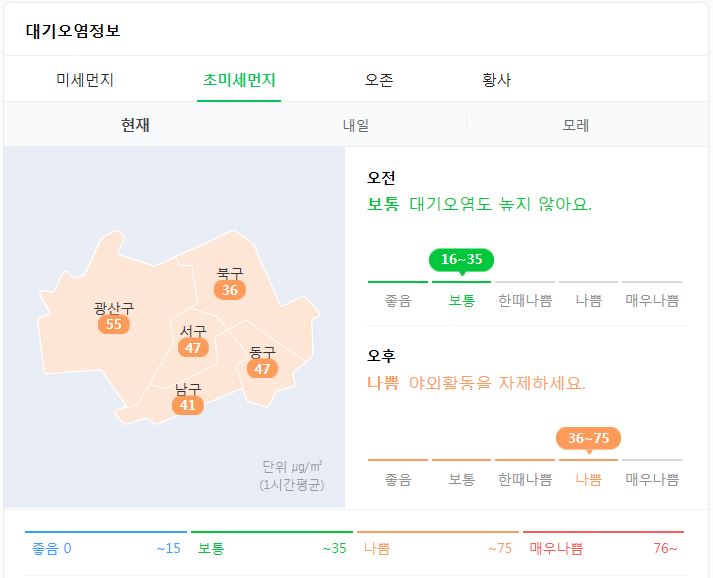713x578 pixels.
Task: Click the 나쁨 ~75 legend entry
Action: pyautogui.click(x=437, y=548)
